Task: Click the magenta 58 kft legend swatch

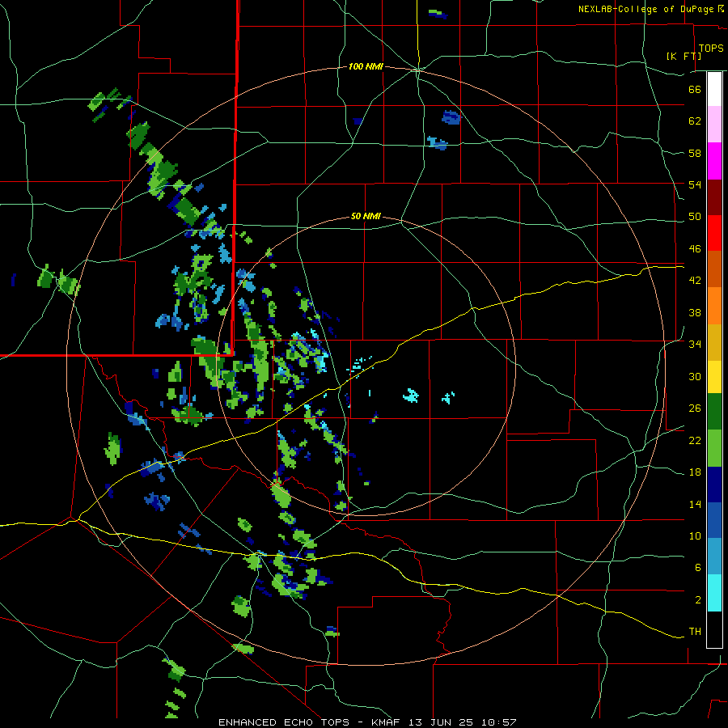Action: pos(714,161)
